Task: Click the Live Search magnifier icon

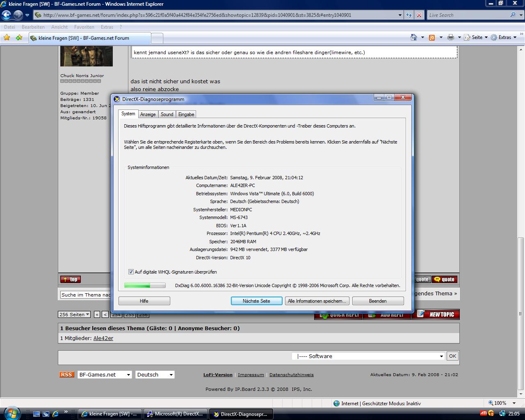Action: 513,15
